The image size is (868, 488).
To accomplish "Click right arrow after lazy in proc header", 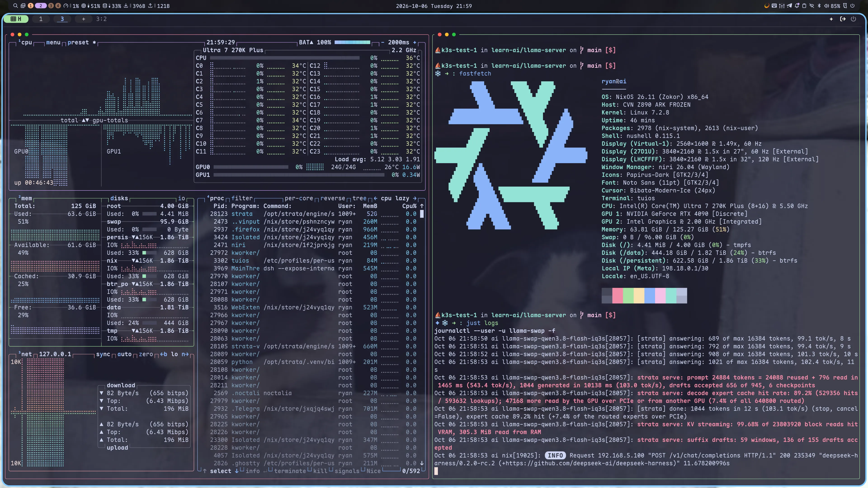I will (x=415, y=198).
